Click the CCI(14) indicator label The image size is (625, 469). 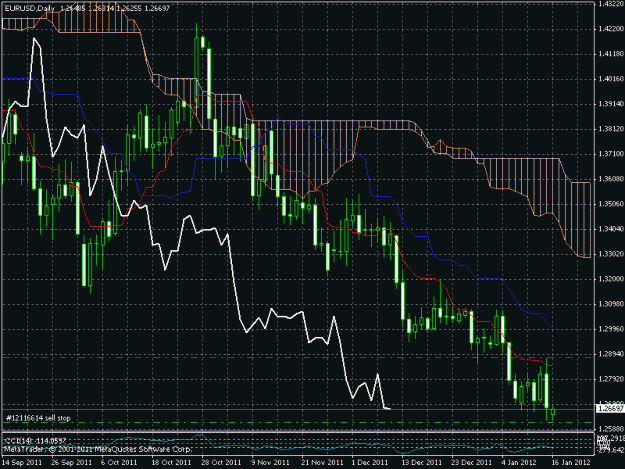point(35,441)
